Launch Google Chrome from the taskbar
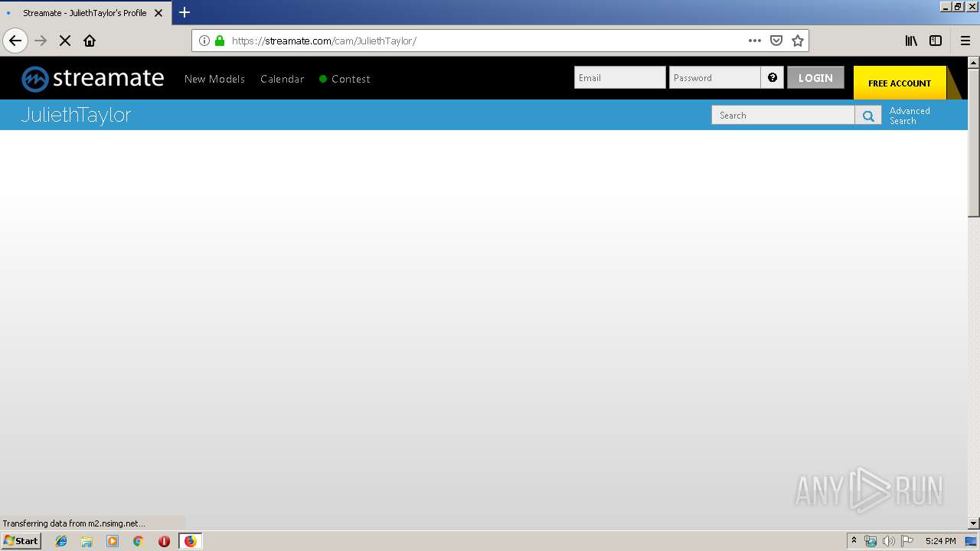 click(x=138, y=541)
